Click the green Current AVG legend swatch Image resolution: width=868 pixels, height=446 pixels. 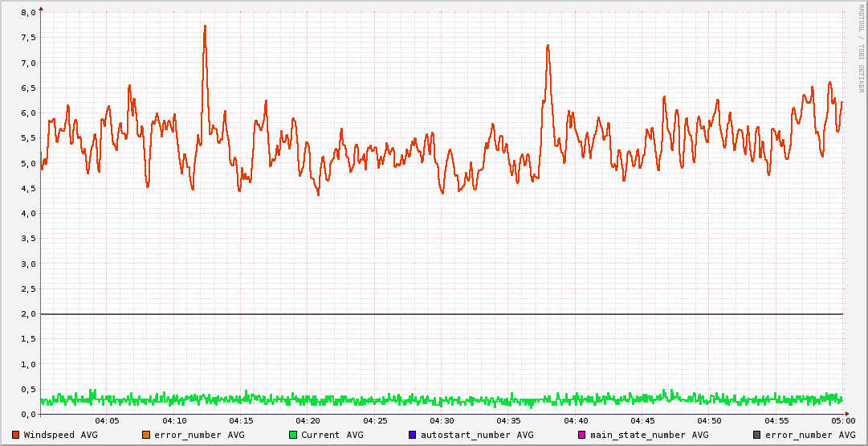[x=293, y=435]
